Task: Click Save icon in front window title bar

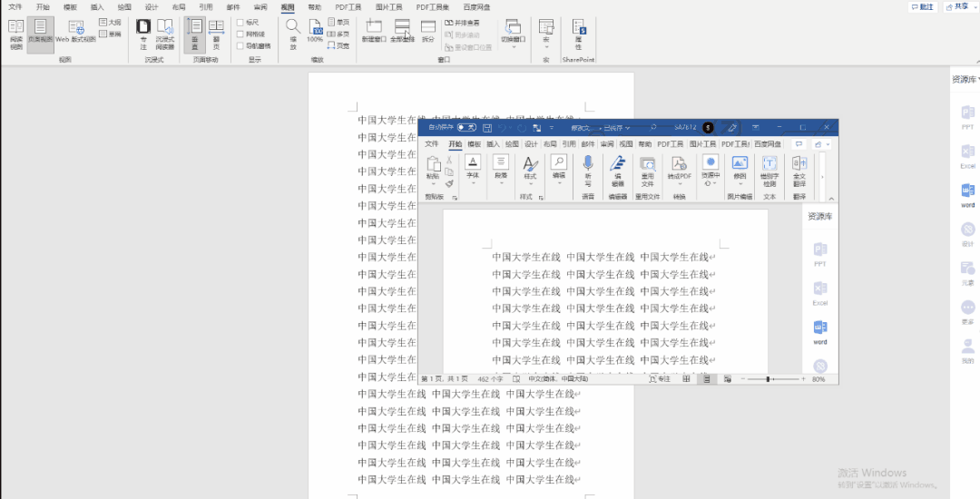Action: [487, 127]
